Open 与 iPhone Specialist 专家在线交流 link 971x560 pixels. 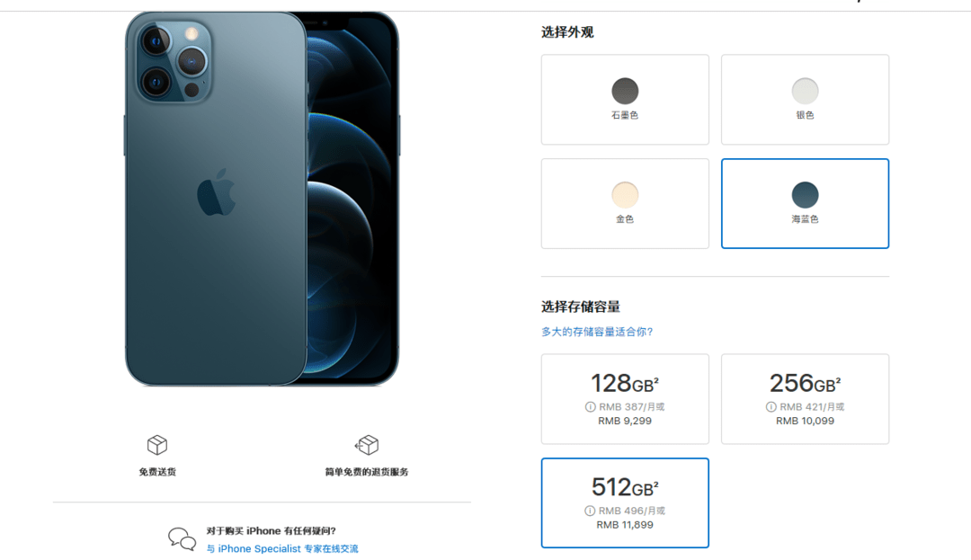click(282, 549)
